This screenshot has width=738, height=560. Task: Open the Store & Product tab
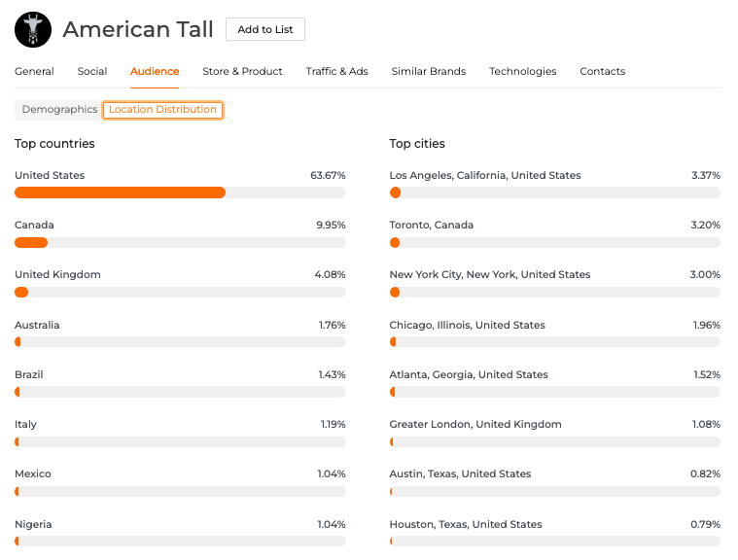tap(242, 71)
